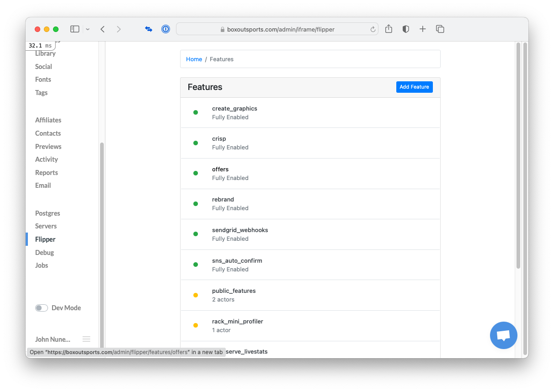554x392 pixels.
Task: Click the "1 actor" status text
Action: tap(221, 330)
